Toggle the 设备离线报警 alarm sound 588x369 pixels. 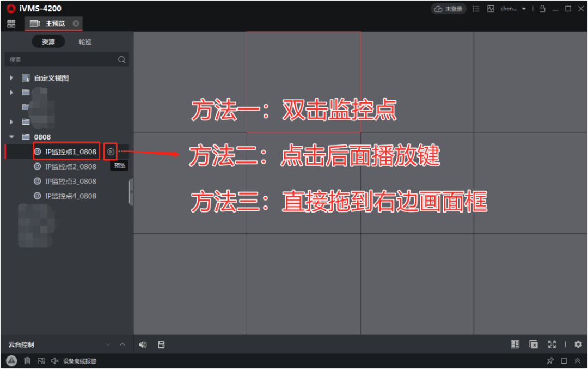tap(54, 361)
